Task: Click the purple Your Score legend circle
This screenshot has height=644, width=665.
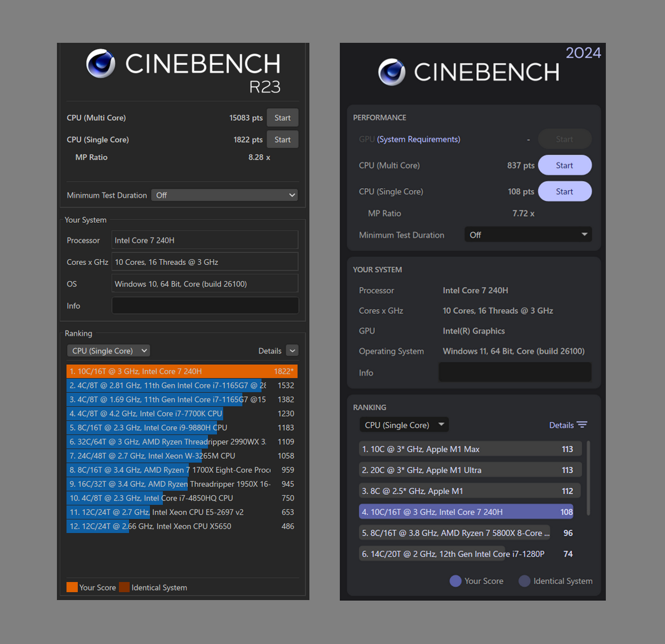Action: click(456, 581)
